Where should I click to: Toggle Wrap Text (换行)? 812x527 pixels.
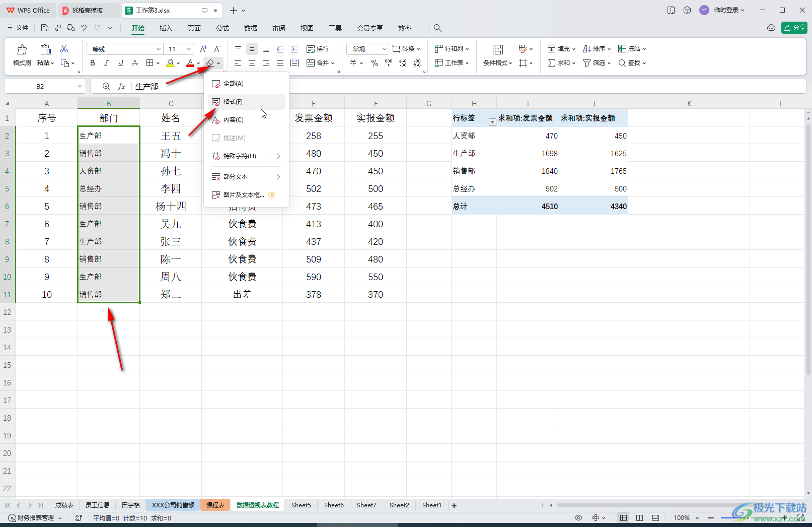[x=318, y=49]
